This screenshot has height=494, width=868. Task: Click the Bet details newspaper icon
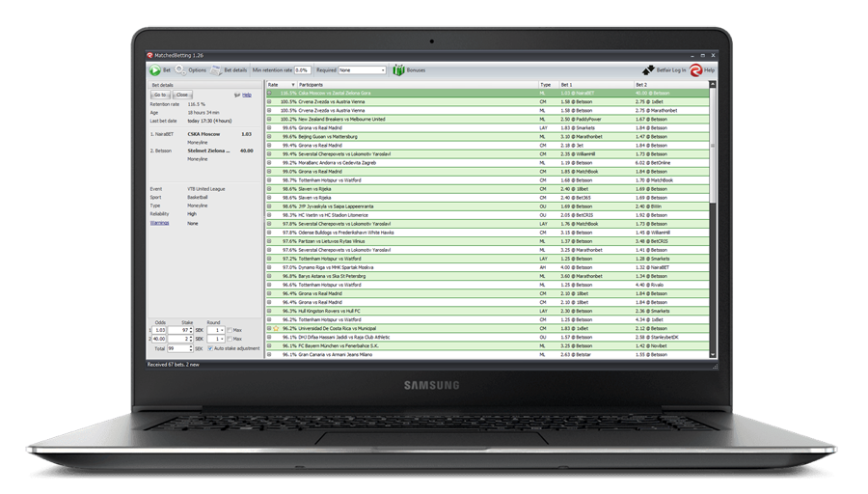pyautogui.click(x=216, y=70)
